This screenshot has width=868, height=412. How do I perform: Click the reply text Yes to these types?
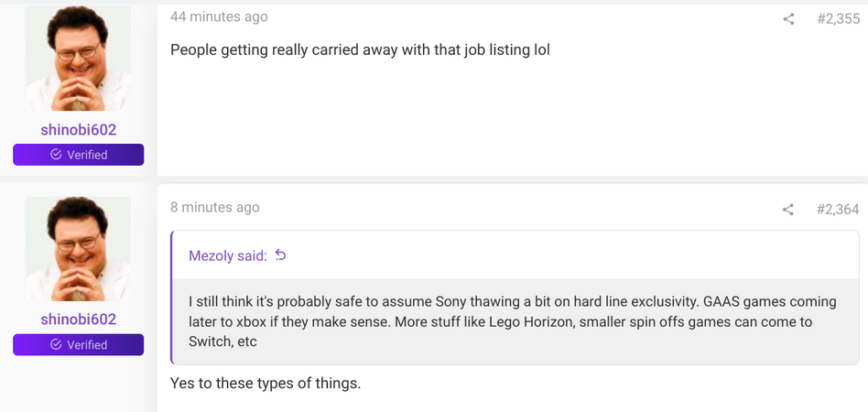click(266, 383)
